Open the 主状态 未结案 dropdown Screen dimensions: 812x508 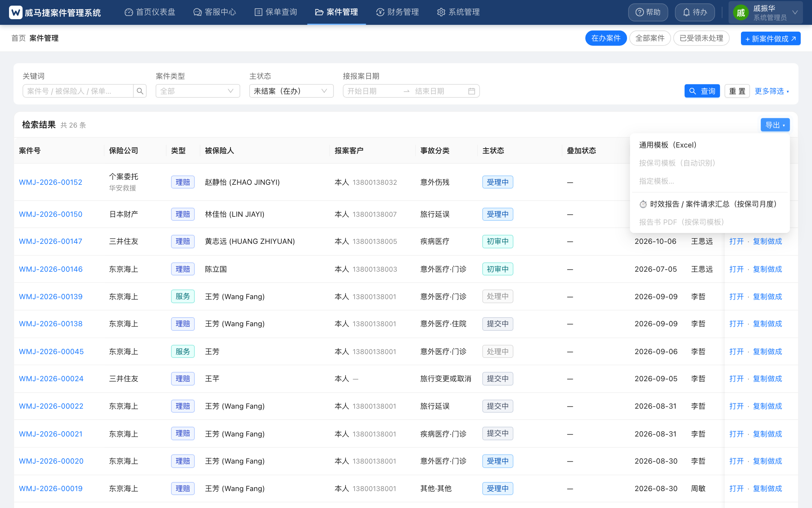click(x=291, y=91)
